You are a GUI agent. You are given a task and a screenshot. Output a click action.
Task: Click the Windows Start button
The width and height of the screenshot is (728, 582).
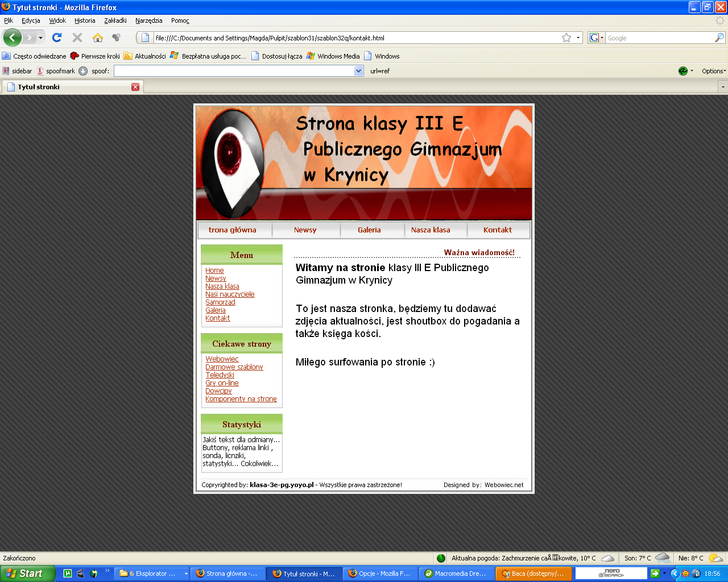(26, 573)
